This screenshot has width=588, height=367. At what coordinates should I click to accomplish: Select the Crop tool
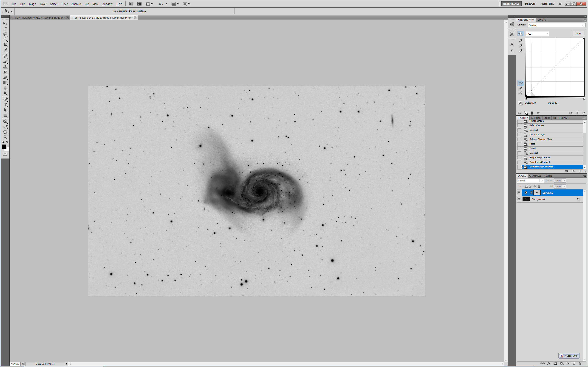[x=5, y=45]
